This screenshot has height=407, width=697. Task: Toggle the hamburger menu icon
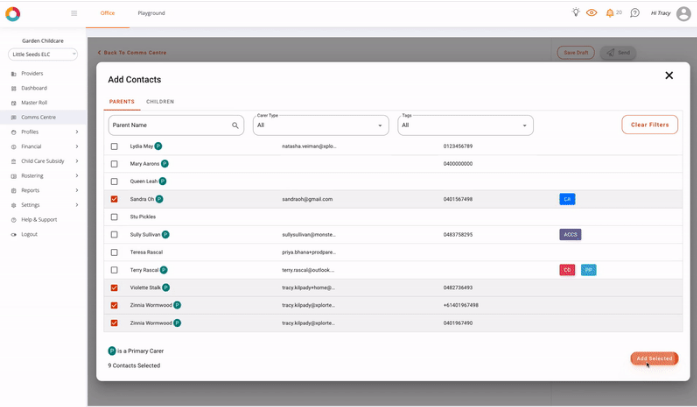pyautogui.click(x=74, y=13)
